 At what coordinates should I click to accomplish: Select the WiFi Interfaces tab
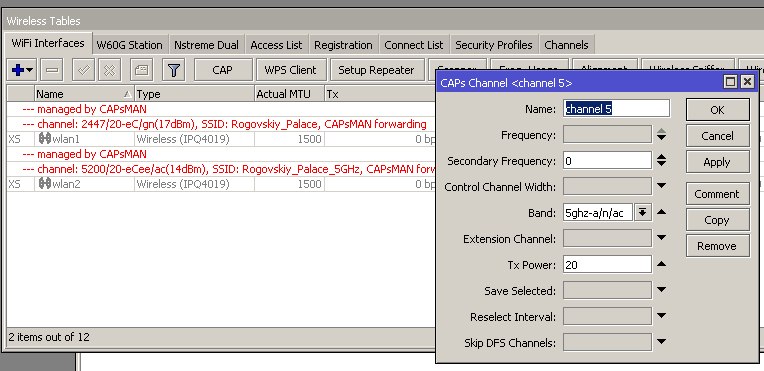point(48,43)
